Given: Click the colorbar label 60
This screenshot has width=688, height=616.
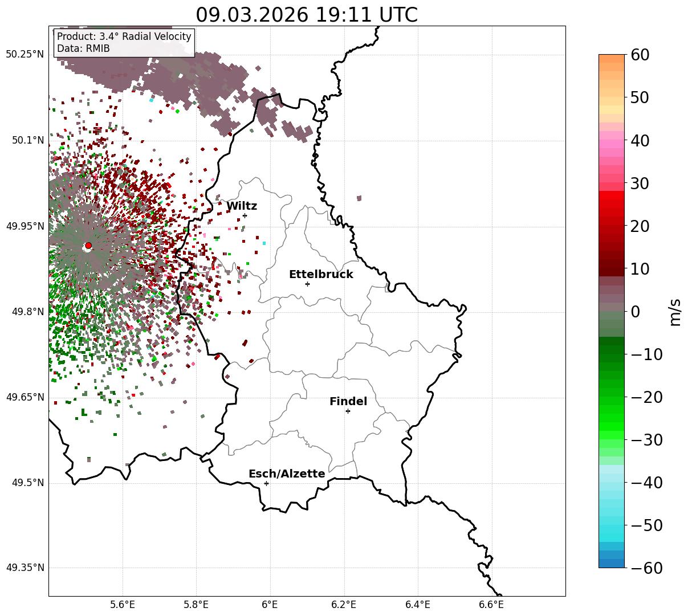Looking at the screenshot, I should click(641, 55).
